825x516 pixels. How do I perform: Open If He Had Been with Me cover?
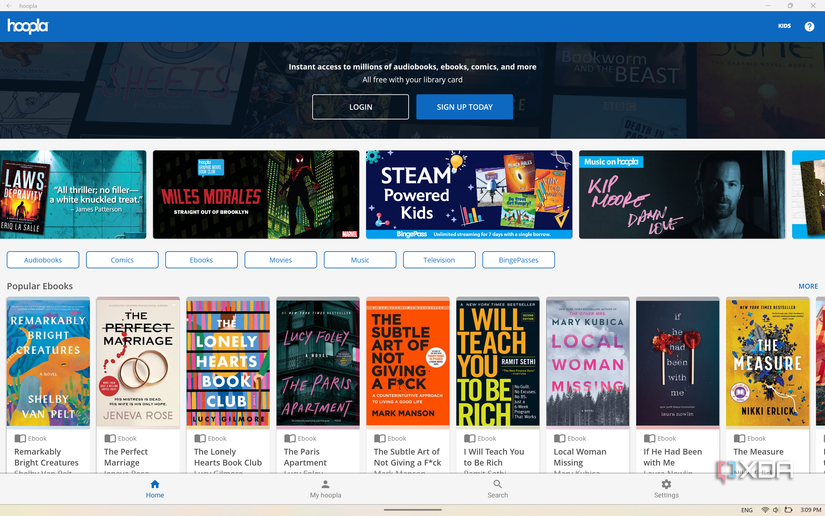[x=678, y=362]
